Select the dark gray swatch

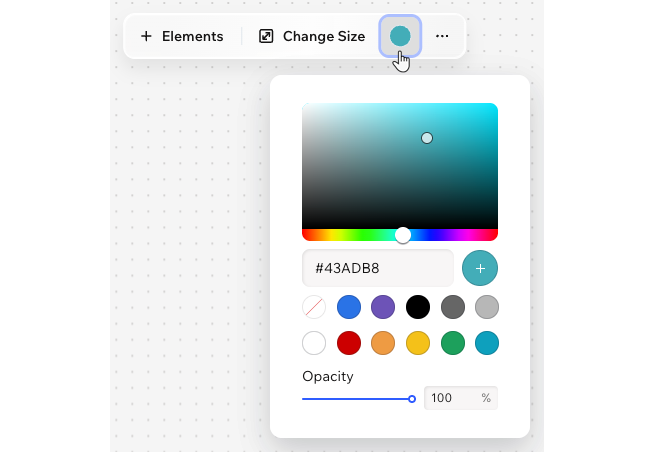point(452,307)
